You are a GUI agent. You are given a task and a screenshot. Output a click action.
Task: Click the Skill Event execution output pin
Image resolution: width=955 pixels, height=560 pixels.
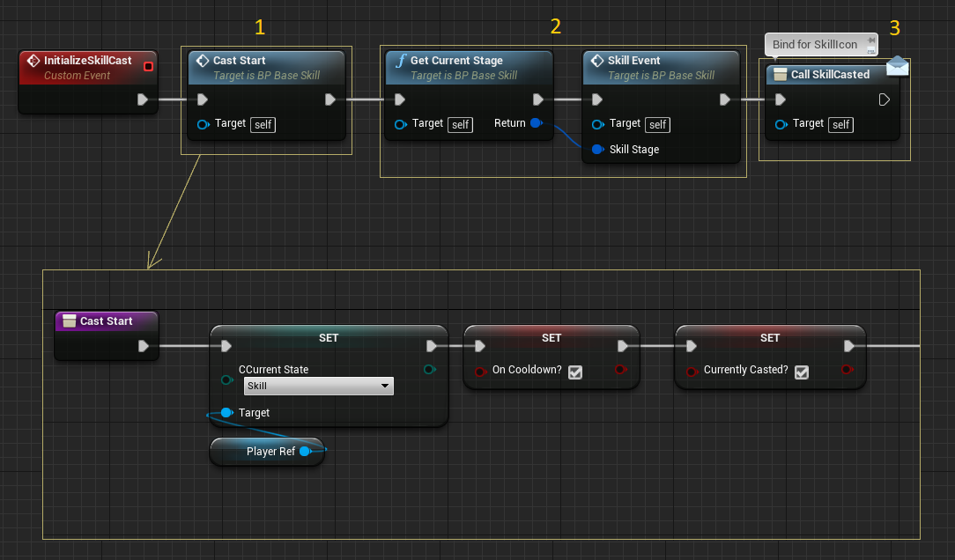tap(725, 99)
